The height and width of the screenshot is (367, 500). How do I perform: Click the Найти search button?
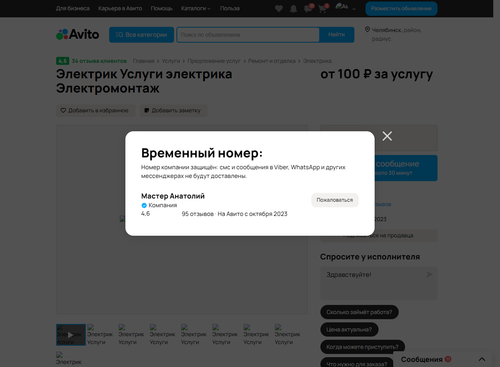(x=336, y=35)
